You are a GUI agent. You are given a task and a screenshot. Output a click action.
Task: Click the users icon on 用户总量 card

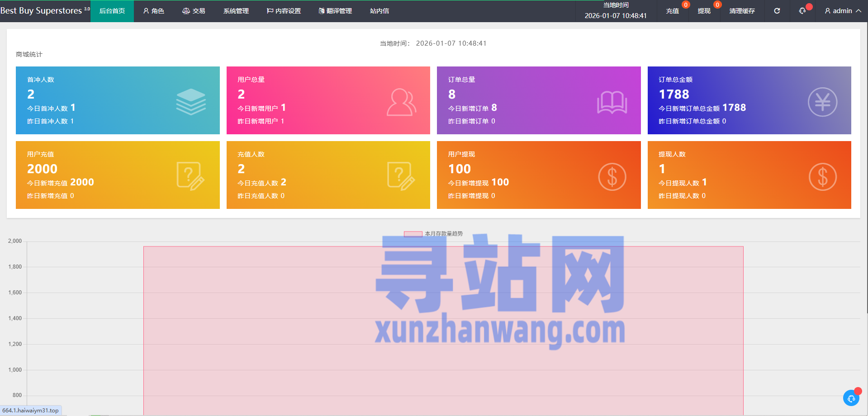coord(401,102)
